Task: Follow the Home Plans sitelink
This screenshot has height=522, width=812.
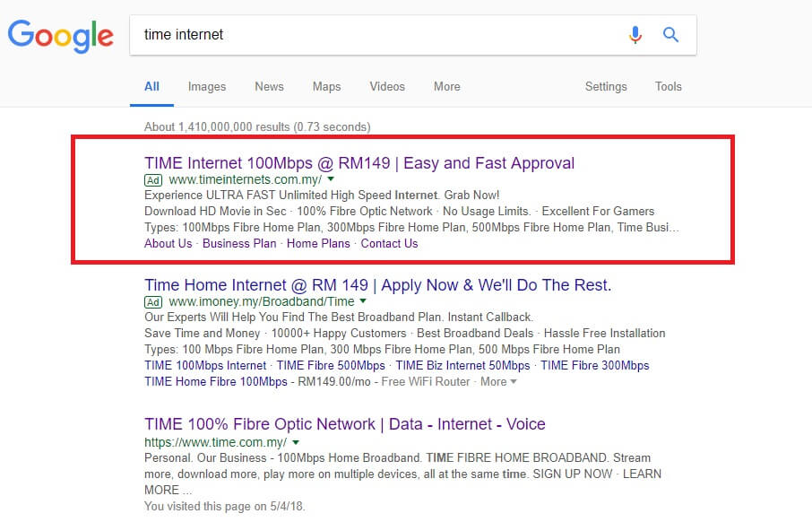Action: (x=318, y=243)
